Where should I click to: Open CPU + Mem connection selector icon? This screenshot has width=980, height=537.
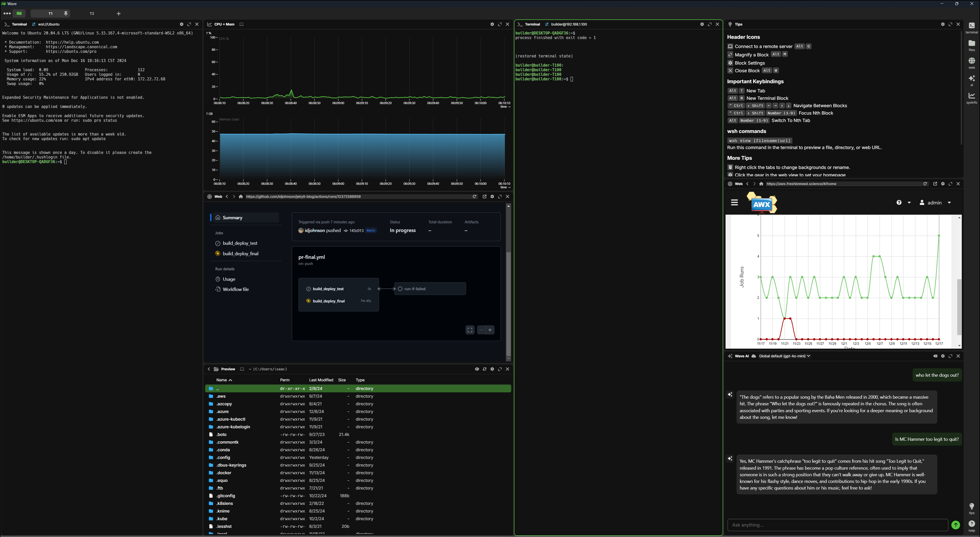241,24
